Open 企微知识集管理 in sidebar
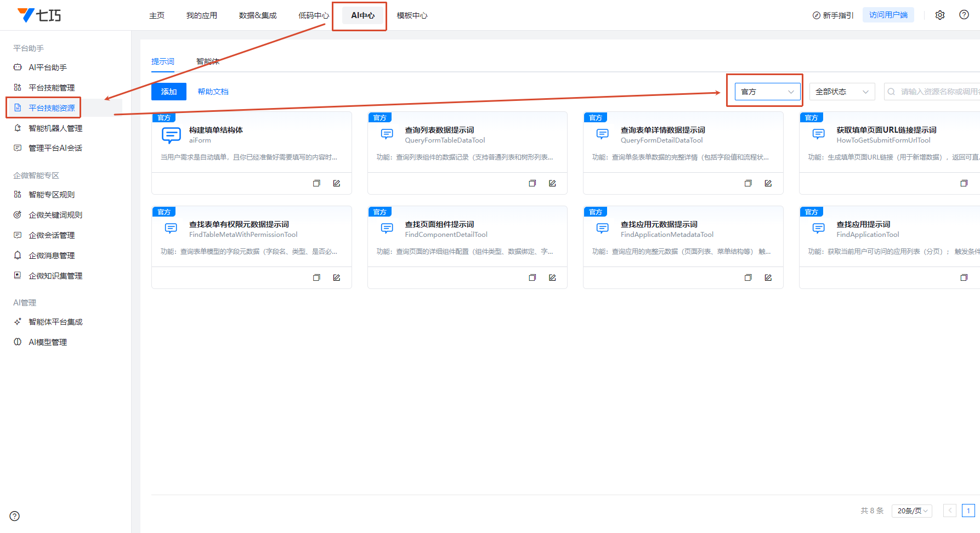The width and height of the screenshot is (980, 533). click(x=55, y=276)
